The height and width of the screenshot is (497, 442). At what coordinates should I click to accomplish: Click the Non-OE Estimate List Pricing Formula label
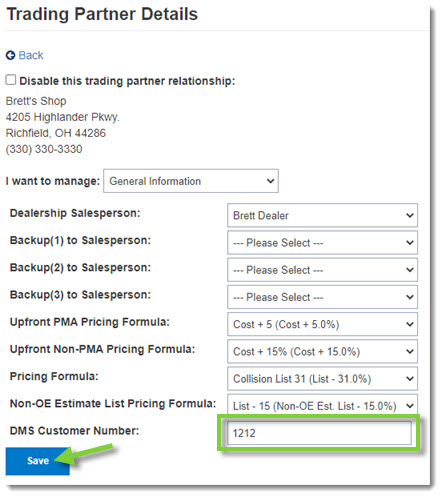coord(113,404)
